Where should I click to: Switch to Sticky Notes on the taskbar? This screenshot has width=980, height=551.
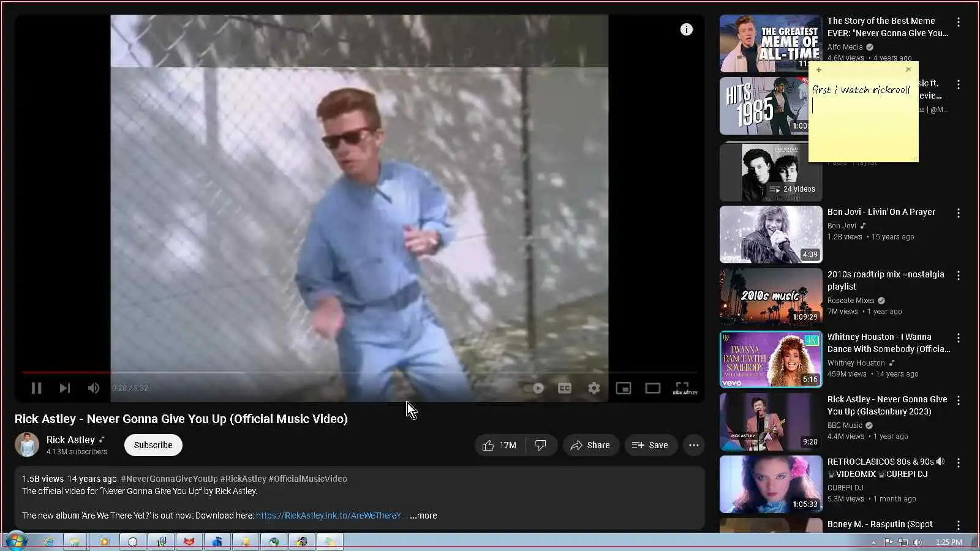coord(330,542)
